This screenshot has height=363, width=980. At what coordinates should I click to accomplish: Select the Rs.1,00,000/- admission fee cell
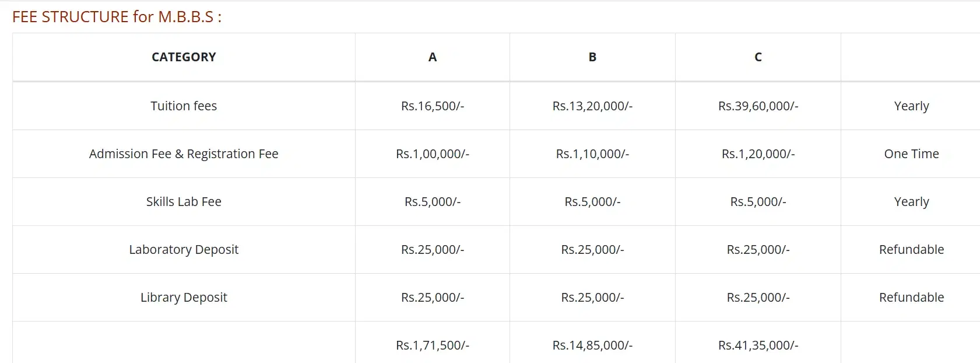[433, 154]
